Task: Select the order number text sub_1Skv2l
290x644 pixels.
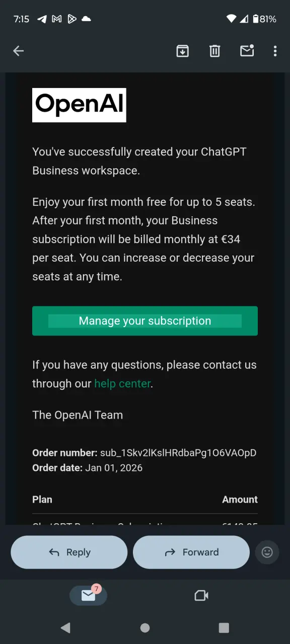Action: (x=178, y=453)
